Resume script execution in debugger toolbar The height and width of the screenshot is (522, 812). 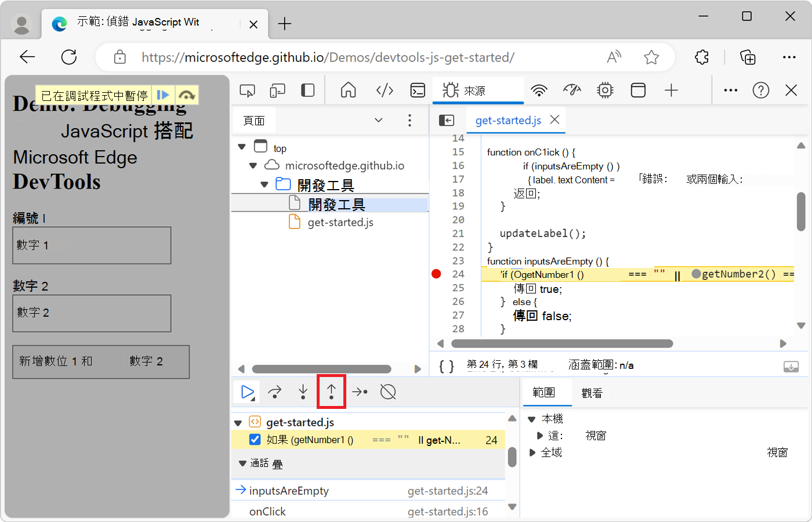coord(248,393)
